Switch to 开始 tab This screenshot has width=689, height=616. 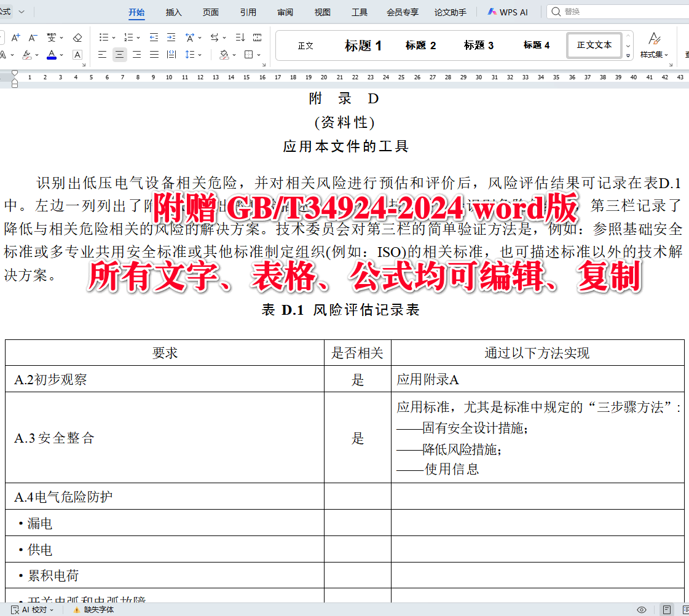click(136, 12)
